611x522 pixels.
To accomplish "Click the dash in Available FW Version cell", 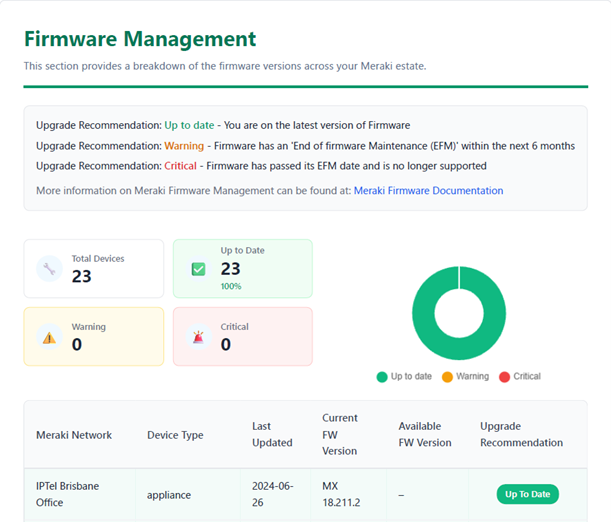I will 401,495.
